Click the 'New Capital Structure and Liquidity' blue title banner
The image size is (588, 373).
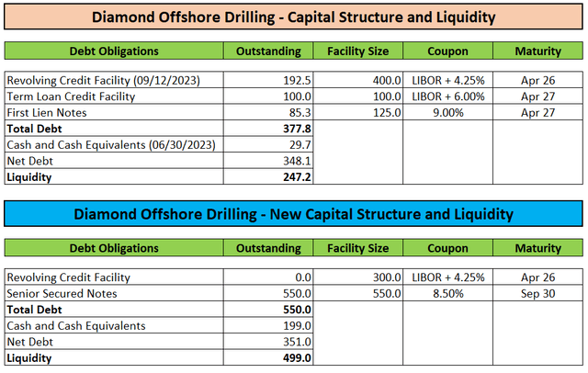click(293, 214)
